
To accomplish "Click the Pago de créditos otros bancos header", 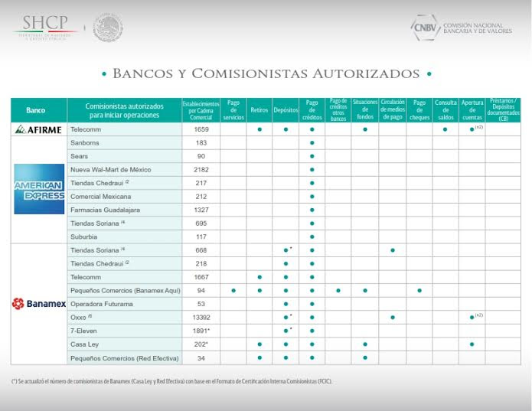I will [338, 110].
